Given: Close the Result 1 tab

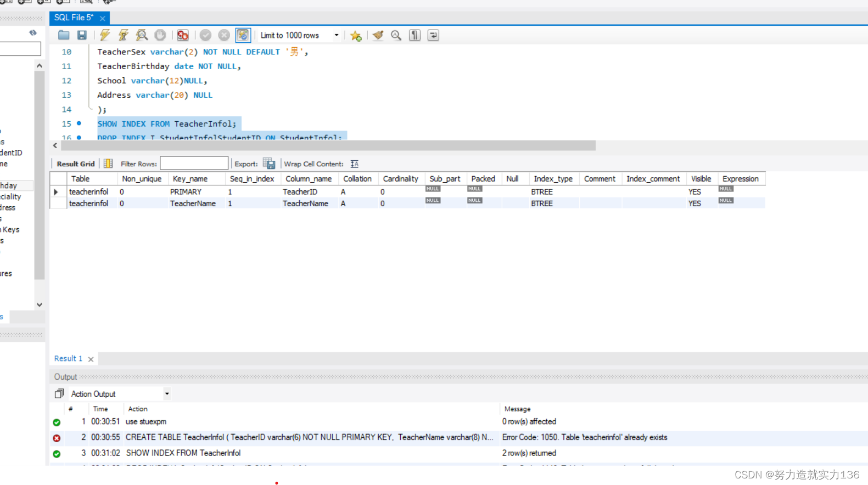Looking at the screenshot, I should pyautogui.click(x=91, y=359).
